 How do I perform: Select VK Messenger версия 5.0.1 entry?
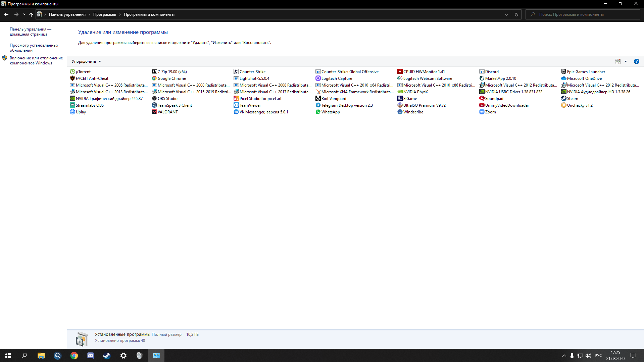[x=261, y=112]
